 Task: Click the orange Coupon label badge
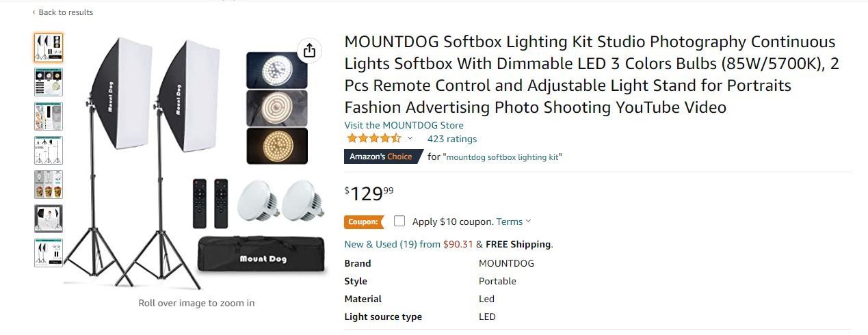point(363,222)
